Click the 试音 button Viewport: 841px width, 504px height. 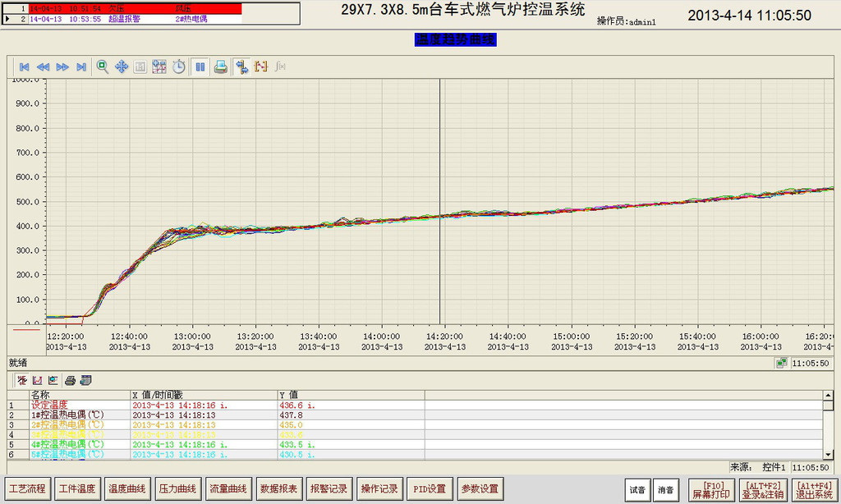point(637,489)
